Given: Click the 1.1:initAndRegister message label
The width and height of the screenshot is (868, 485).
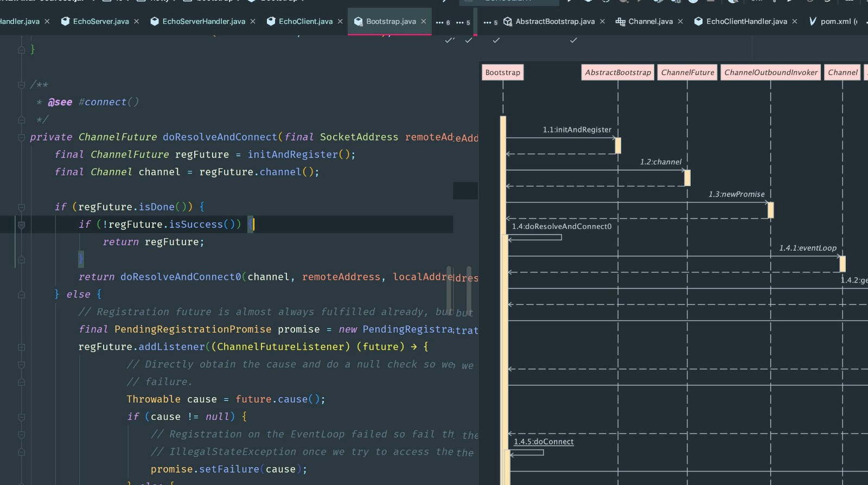Looking at the screenshot, I should [577, 130].
